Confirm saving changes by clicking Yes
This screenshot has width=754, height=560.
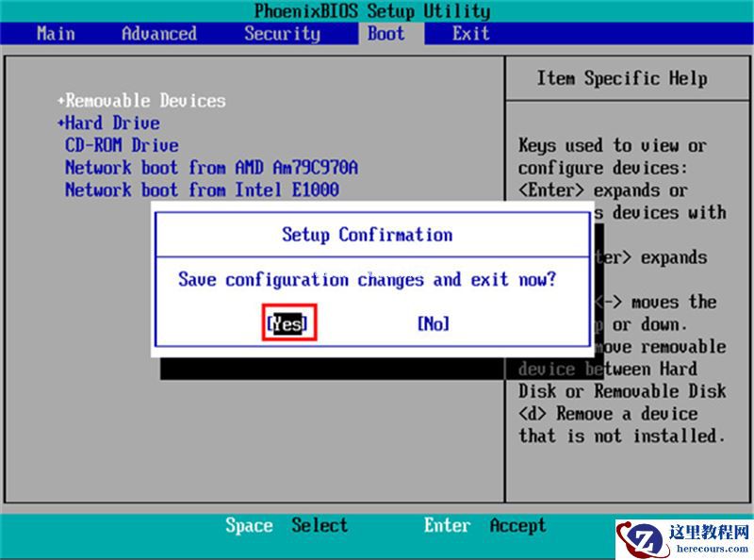(x=287, y=322)
